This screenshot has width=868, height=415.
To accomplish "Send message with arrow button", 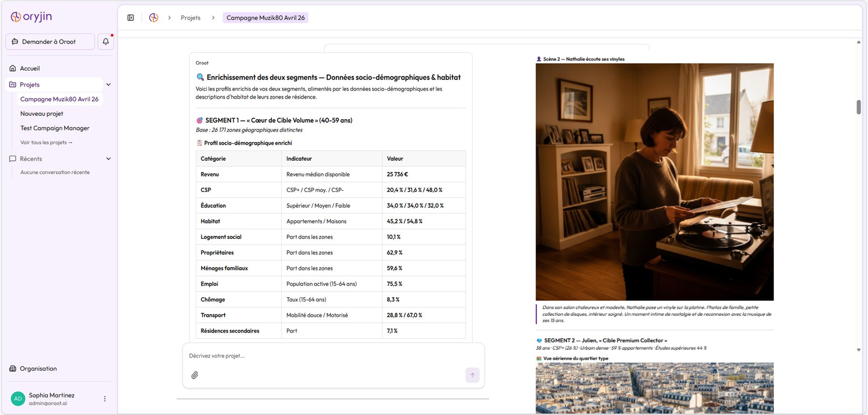I will coord(472,375).
